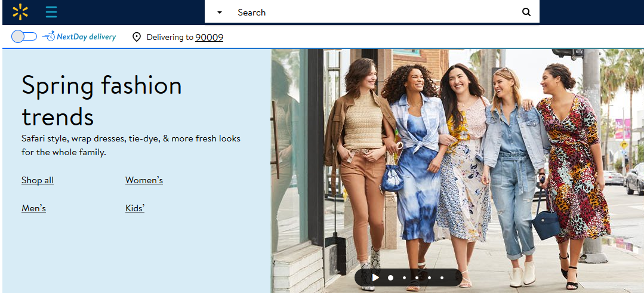Select the Kids' fashion link
This screenshot has height=293, width=644.
click(135, 208)
